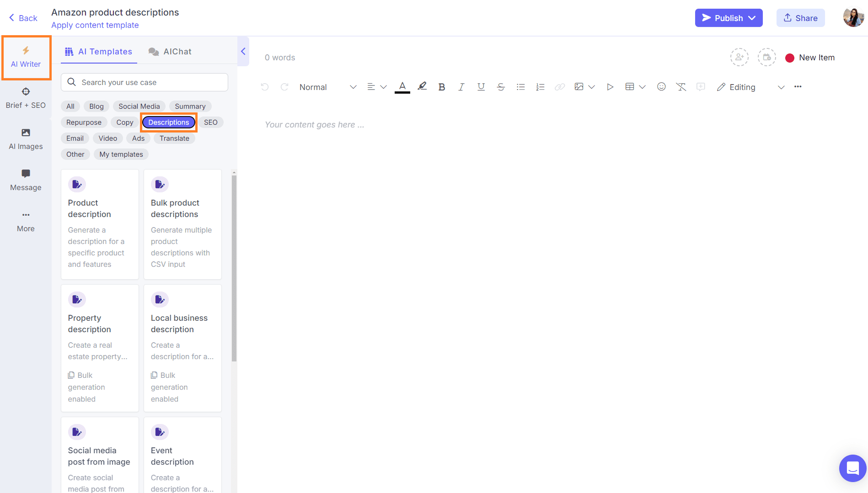Insert an image into the document
Viewport: 868px width, 493px height.
tap(579, 87)
